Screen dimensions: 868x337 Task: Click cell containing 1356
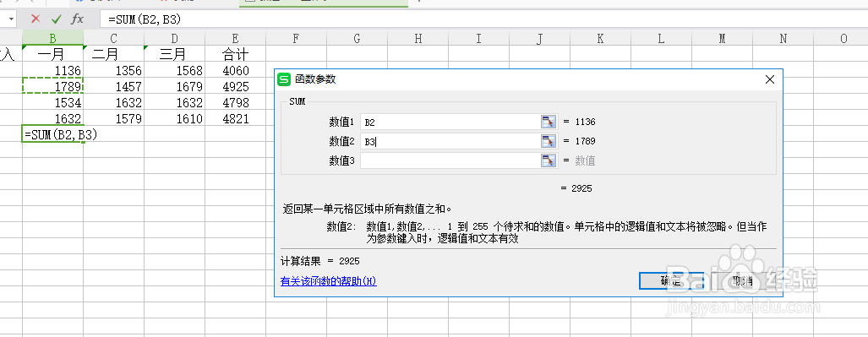tap(113, 70)
